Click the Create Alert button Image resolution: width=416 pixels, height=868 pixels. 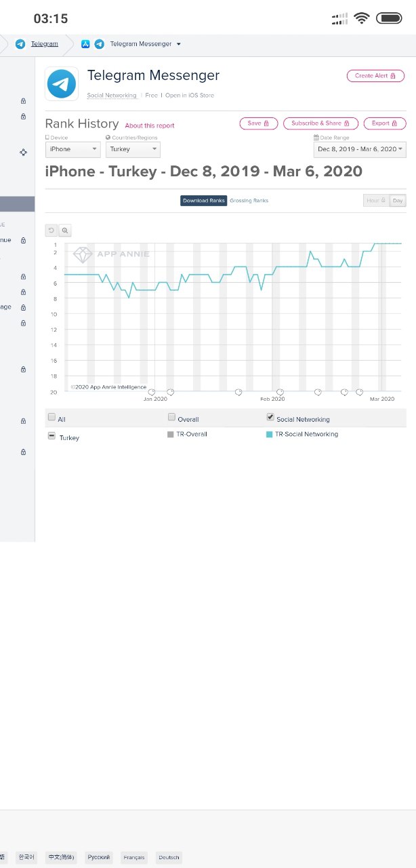click(x=375, y=76)
